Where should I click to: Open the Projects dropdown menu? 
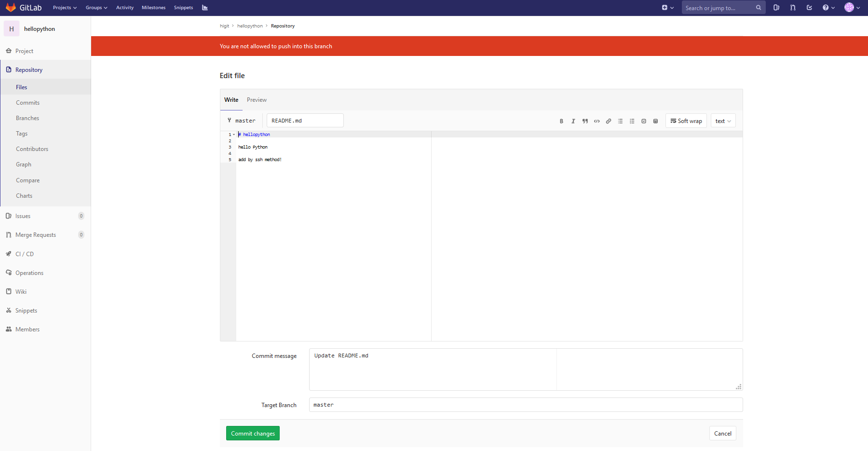coord(65,8)
